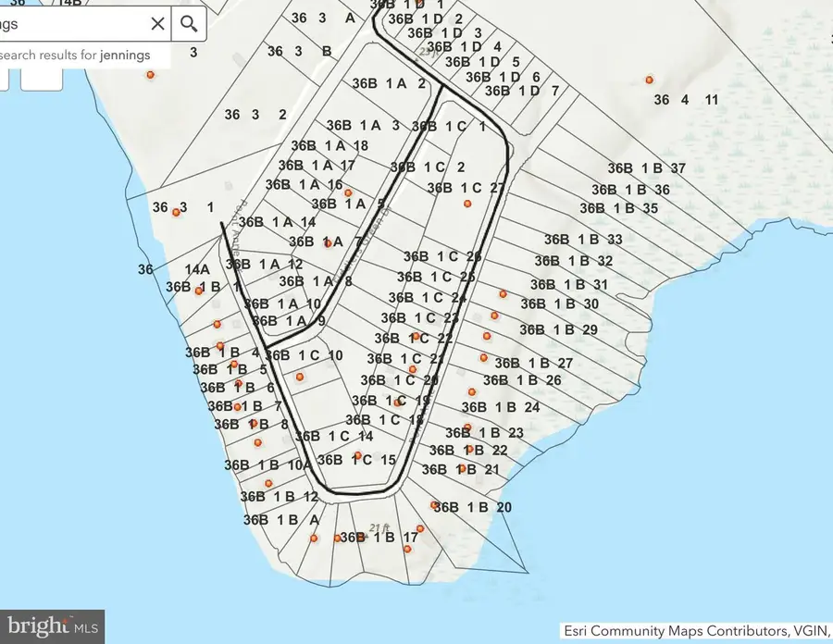Choose parcel 36B 1 A 18 on map
Image resolution: width=833 pixels, height=644 pixels.
[329, 145]
